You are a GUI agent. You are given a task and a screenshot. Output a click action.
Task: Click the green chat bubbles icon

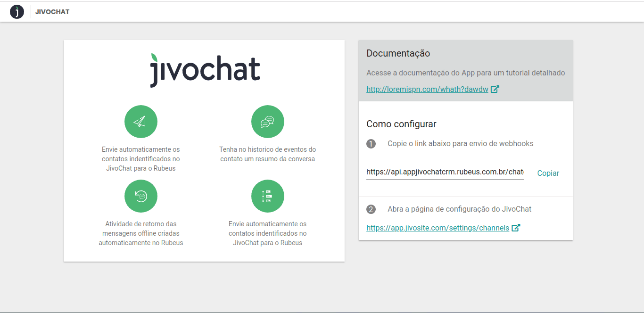pyautogui.click(x=267, y=122)
